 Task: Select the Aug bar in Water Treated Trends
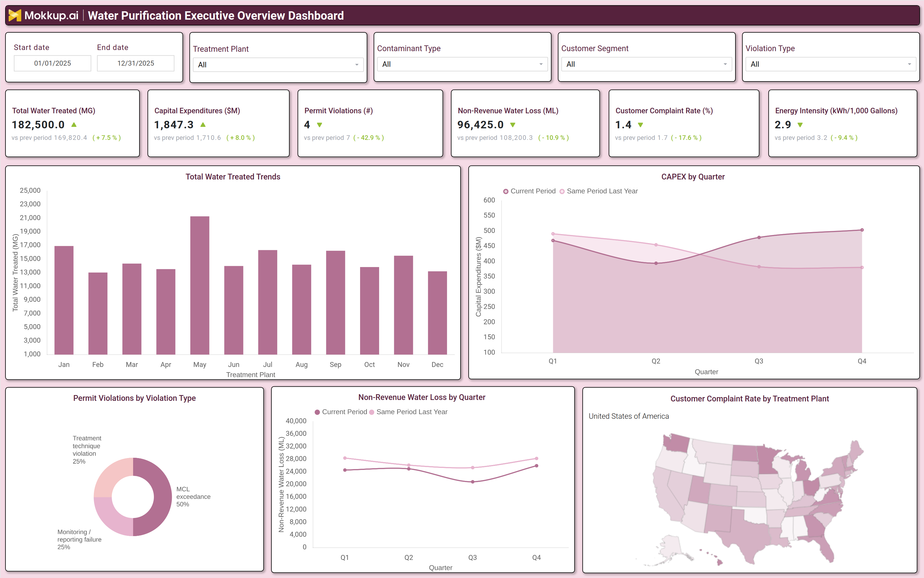click(x=302, y=310)
